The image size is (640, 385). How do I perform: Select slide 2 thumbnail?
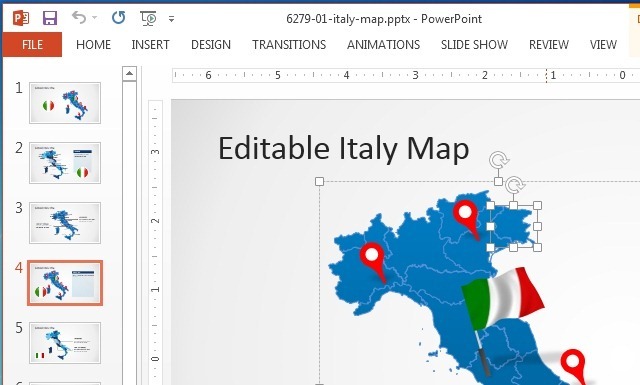pyautogui.click(x=65, y=163)
